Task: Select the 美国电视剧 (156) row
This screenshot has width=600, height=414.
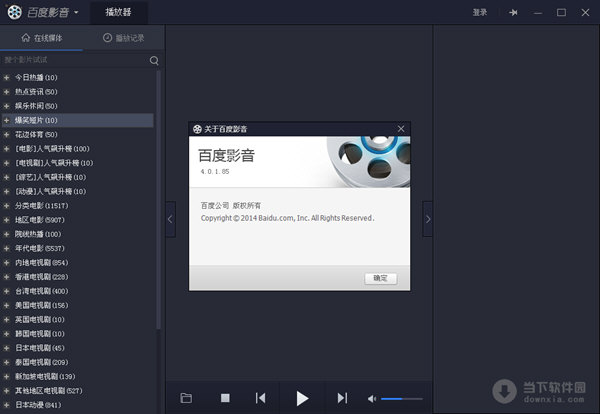Action: 78,305
